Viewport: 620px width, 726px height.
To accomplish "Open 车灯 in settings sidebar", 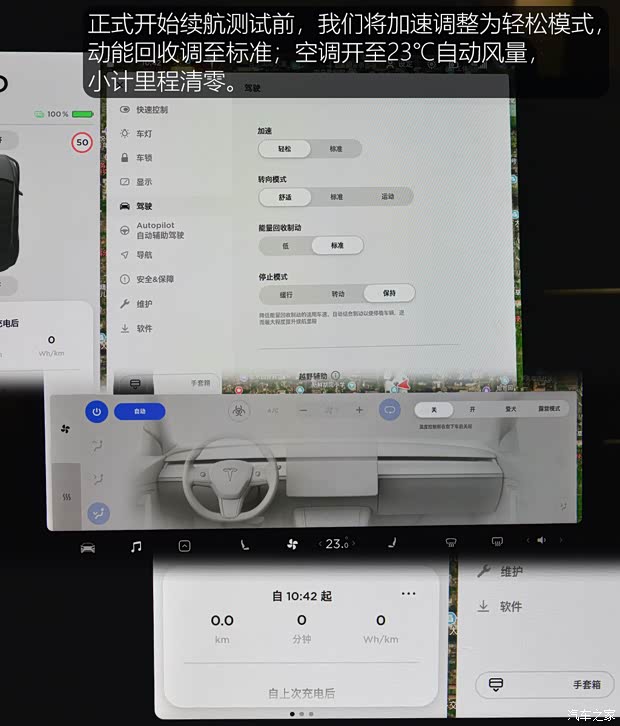I will pos(136,134).
